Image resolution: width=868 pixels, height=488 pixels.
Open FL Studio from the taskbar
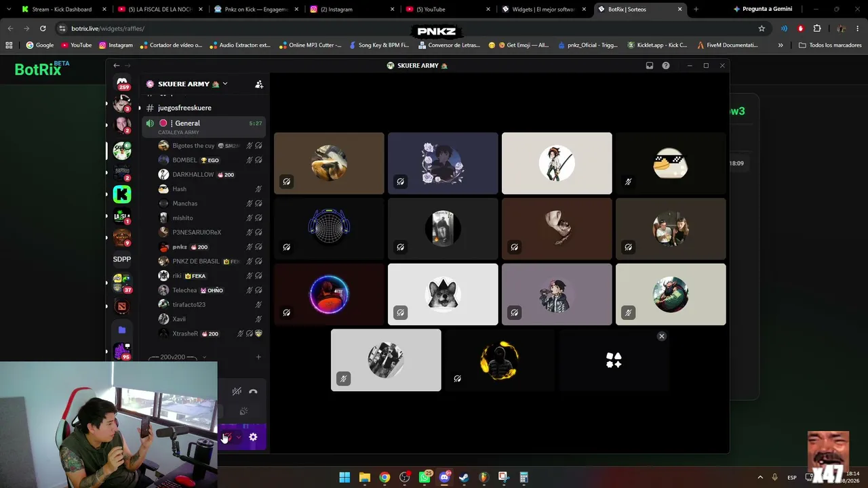point(484,477)
